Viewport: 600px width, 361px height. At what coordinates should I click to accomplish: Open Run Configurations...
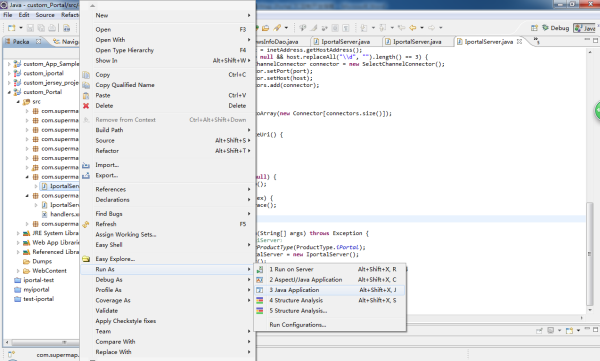298,325
